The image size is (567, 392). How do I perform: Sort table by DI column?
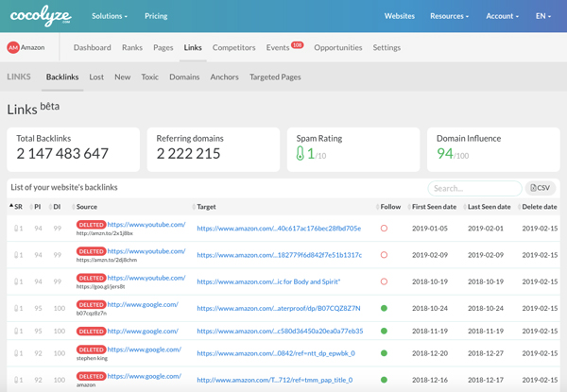(x=55, y=207)
